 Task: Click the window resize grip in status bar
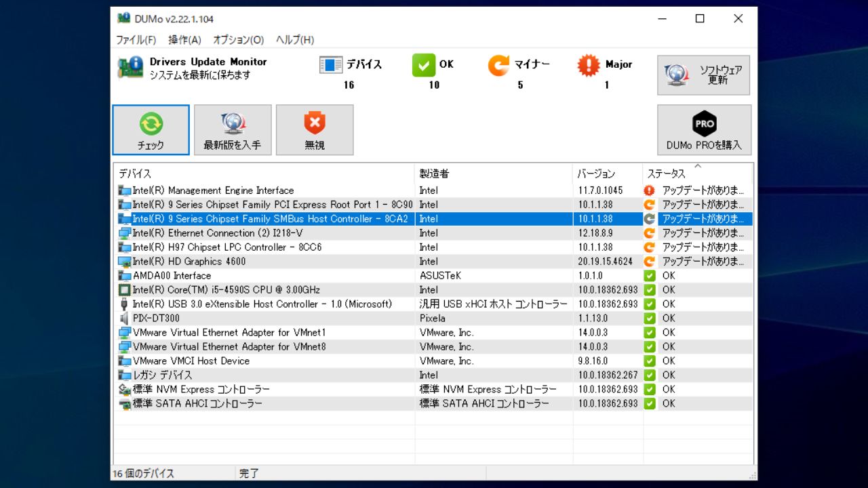pyautogui.click(x=751, y=474)
